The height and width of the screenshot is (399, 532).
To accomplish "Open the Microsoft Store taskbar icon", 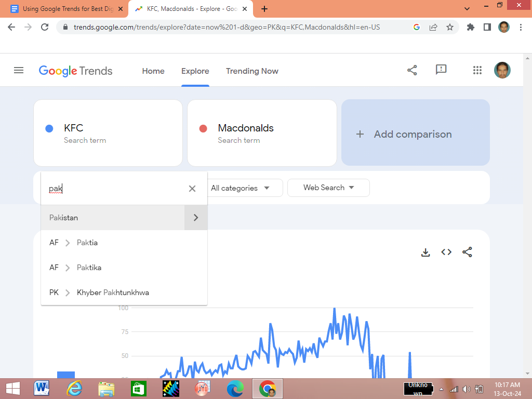I will [x=138, y=389].
